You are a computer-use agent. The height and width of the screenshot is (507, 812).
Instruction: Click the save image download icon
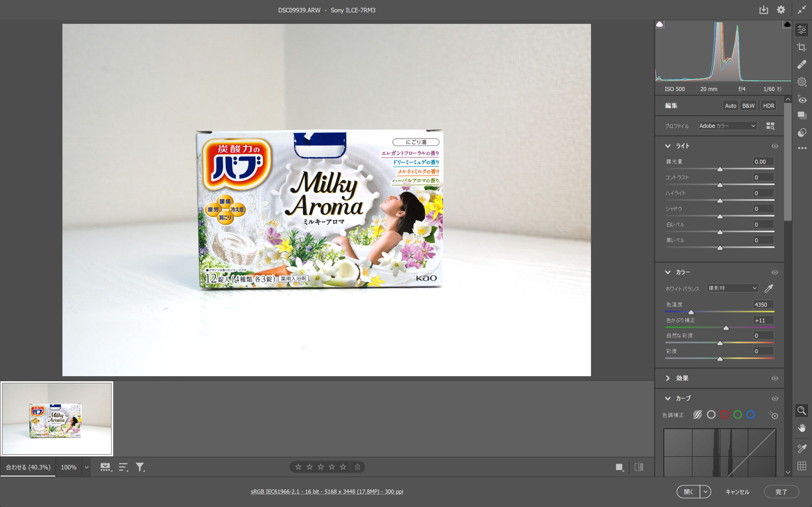point(763,10)
